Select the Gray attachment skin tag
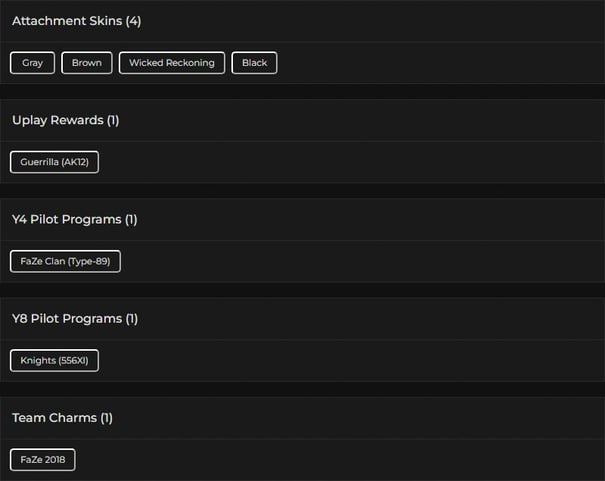605x481 pixels. pos(33,63)
